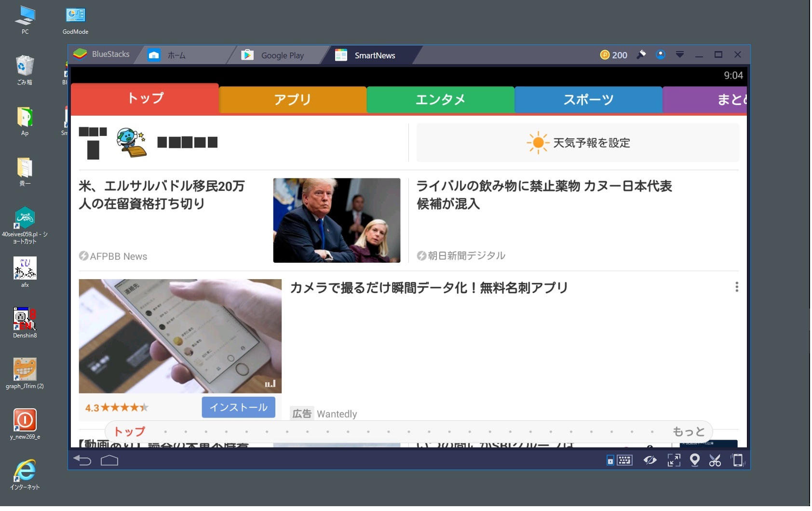Open the BlueStacks dropdown menu arrow
Screen dimensions: 812x511
click(x=680, y=54)
